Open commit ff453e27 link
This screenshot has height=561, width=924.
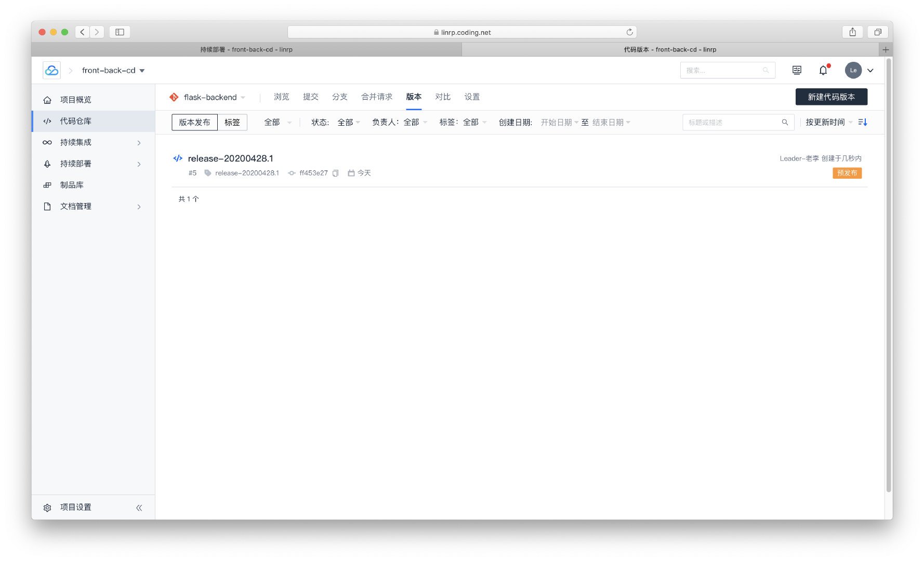click(x=313, y=173)
